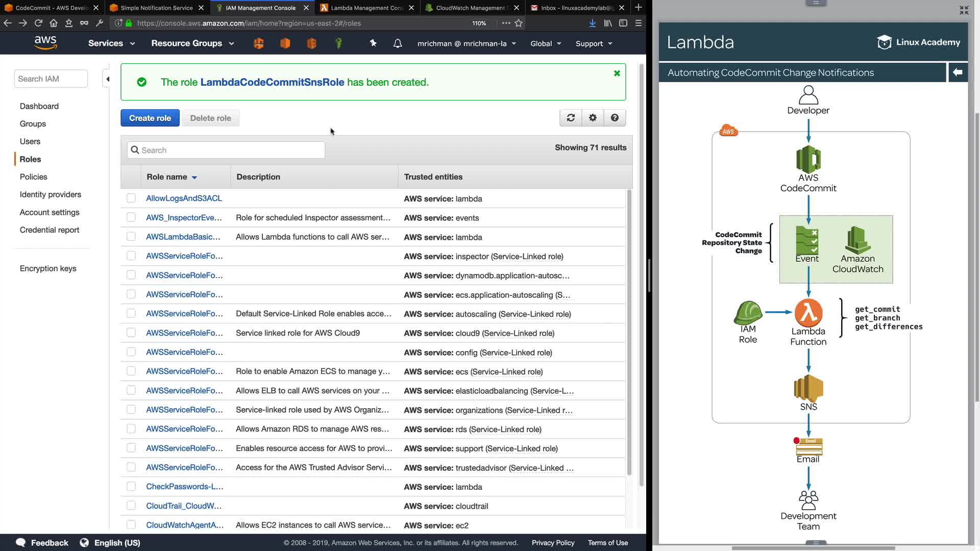Tick checkbox for AWS_InspectorEve role
This screenshot has width=980, height=551.
coord(131,217)
